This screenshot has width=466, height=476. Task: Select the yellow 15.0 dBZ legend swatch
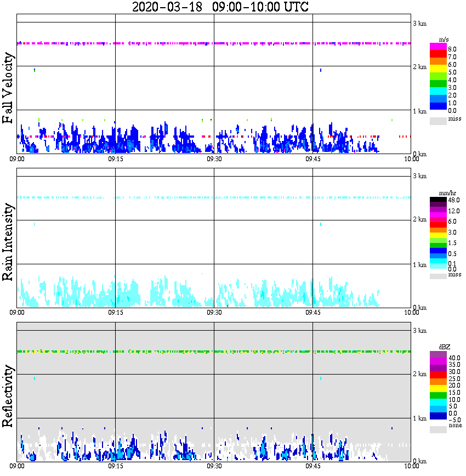point(438,389)
